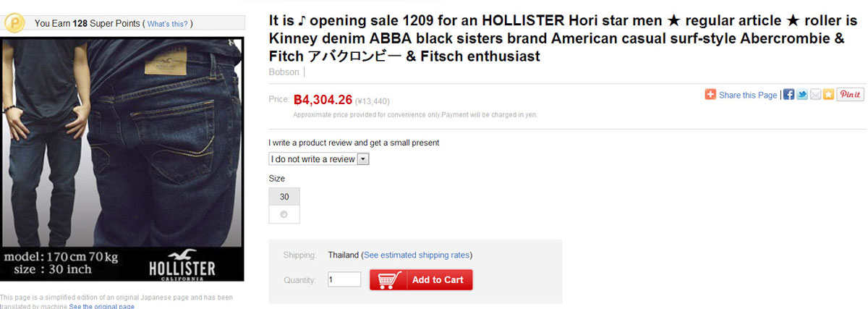Click the shopping cart icon
This screenshot has width=868, height=309.
(390, 280)
